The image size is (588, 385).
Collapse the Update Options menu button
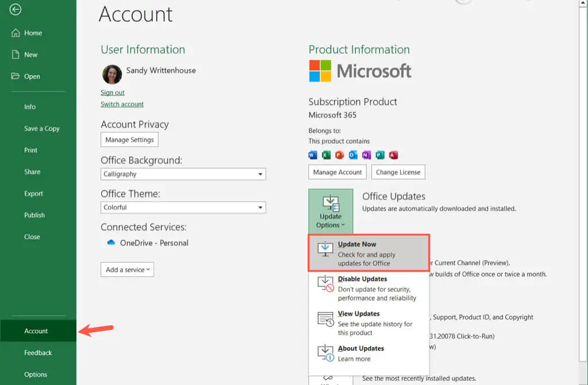331,211
